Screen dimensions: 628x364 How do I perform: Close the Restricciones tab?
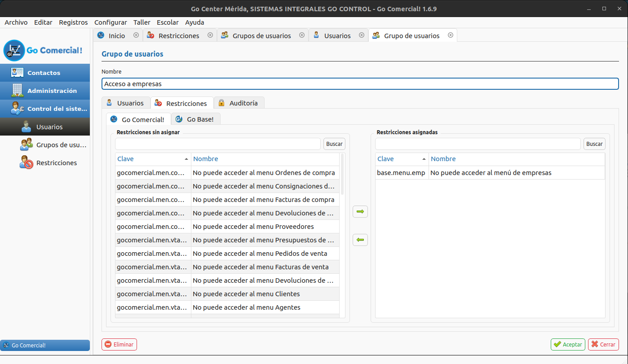tap(210, 35)
